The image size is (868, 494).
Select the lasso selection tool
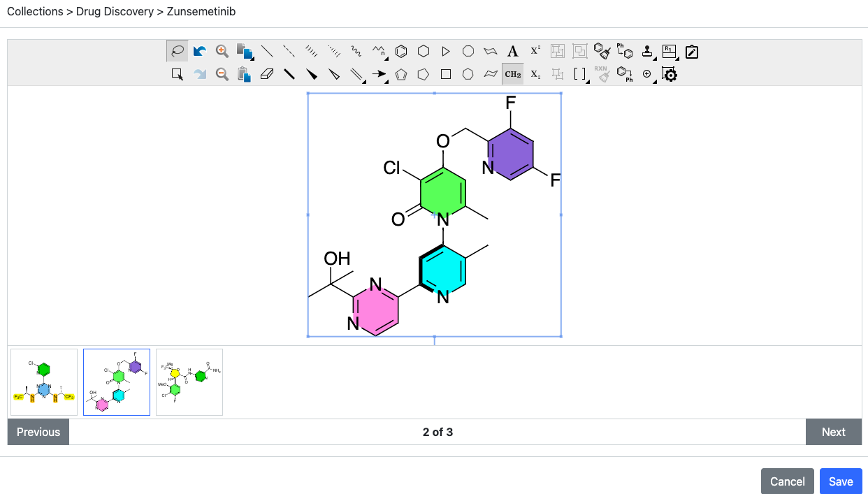click(177, 51)
